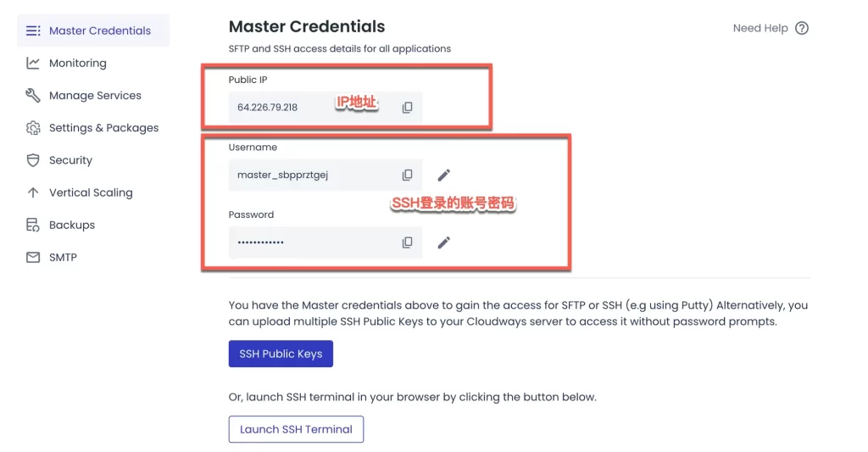Click the Launch SSH Terminal button
Viewport: 868px width, 452px height.
(296, 429)
